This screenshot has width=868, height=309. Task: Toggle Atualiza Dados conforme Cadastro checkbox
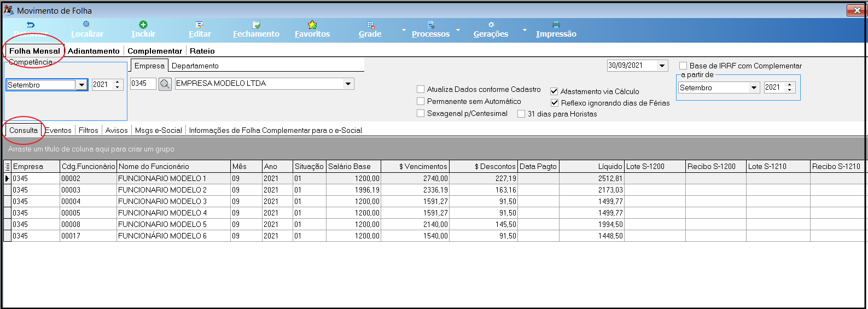tap(421, 89)
